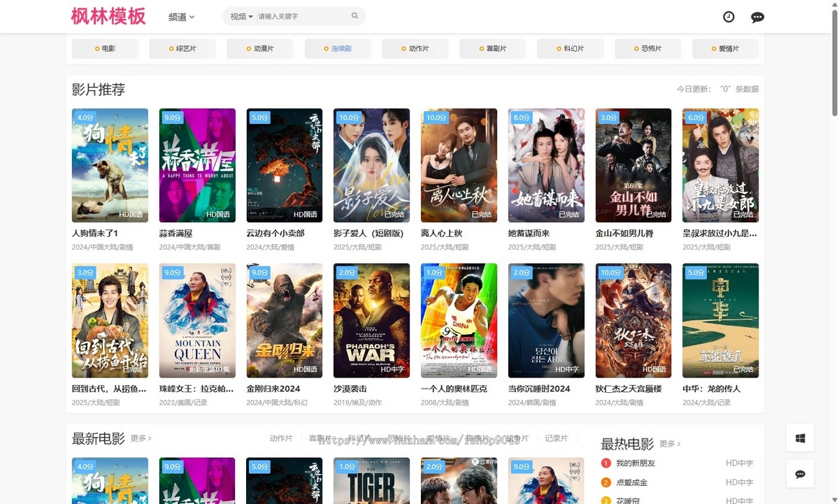
Task: Open 点爱成金 in hottest movies list
Action: tap(631, 482)
